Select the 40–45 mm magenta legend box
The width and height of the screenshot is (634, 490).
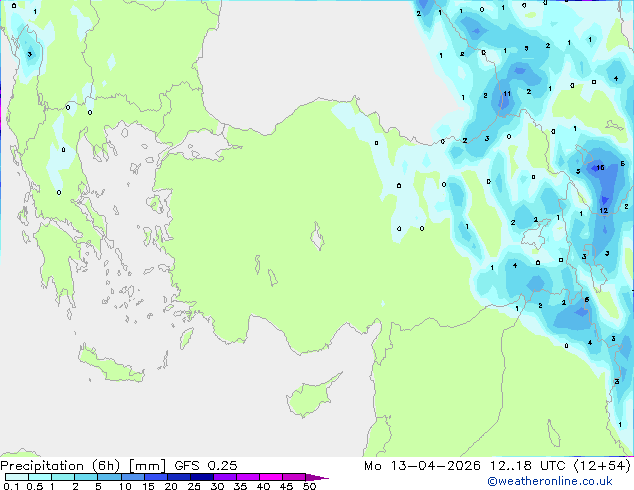(x=271, y=477)
